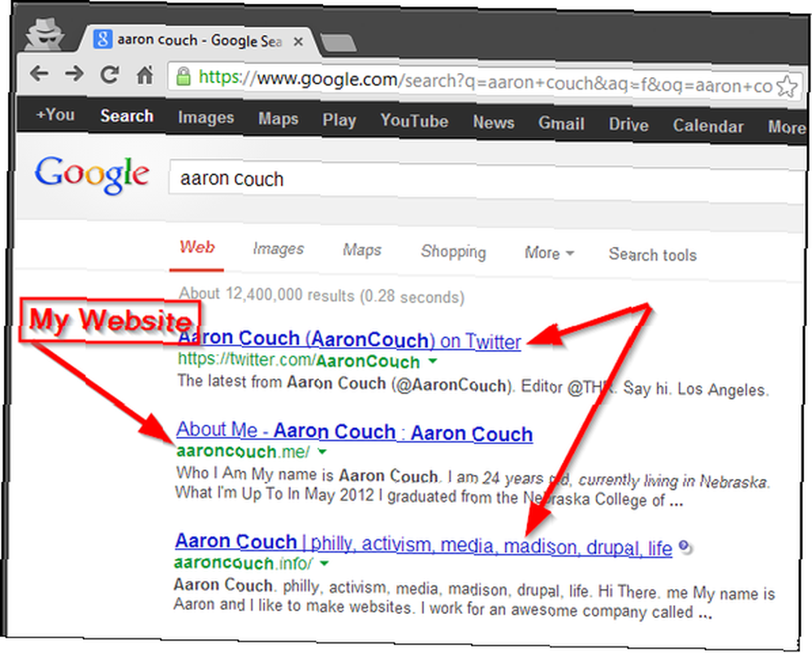Screen dimensions: 812x653
Task: Open Search tools
Action: 653,255
